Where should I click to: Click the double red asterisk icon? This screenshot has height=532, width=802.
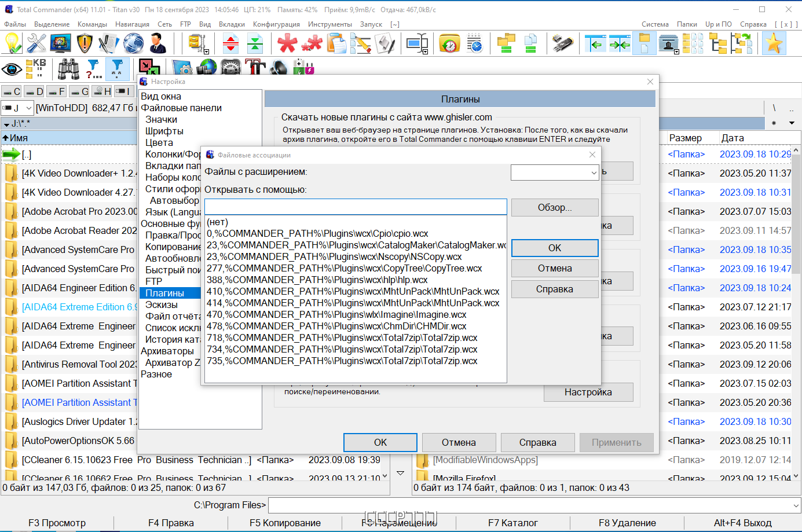[x=312, y=43]
